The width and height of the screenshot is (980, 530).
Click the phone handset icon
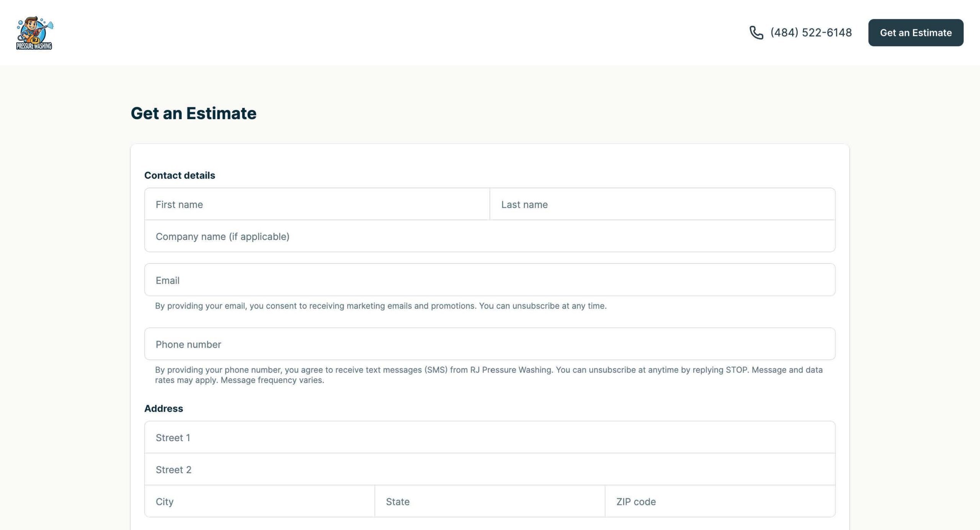[x=756, y=33]
